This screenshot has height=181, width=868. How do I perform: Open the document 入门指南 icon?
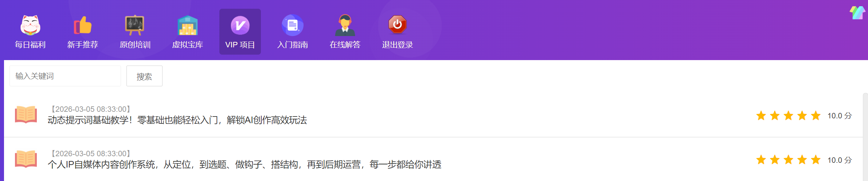pos(293,25)
